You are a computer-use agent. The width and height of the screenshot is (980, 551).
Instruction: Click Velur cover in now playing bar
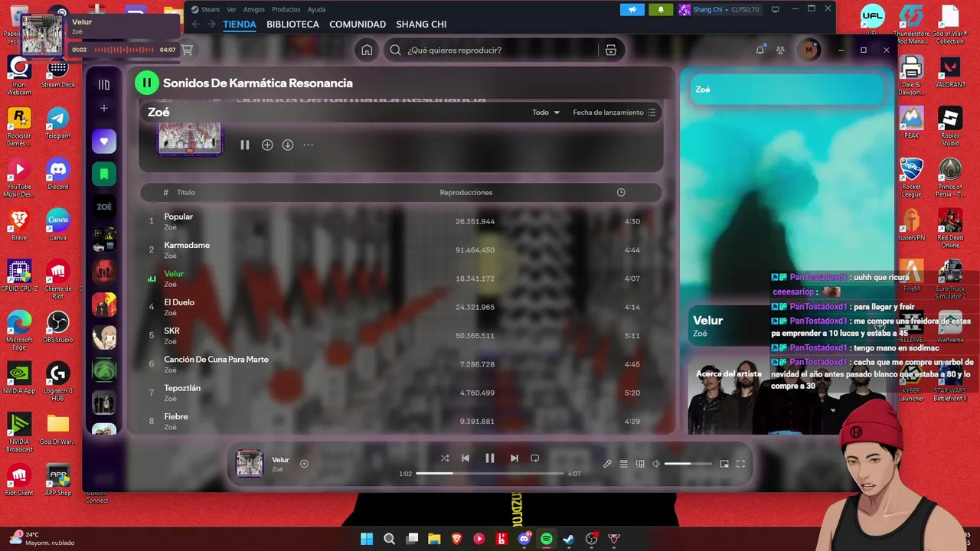[x=250, y=464]
